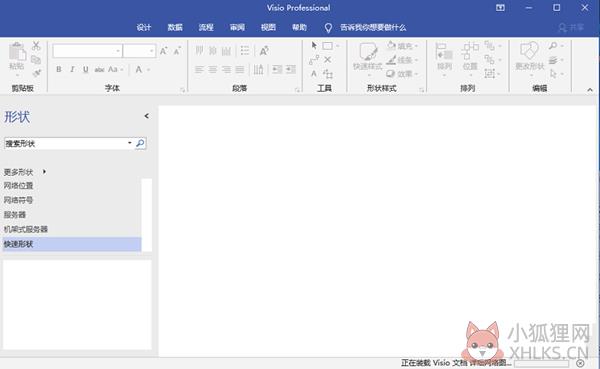Click the increase indent icon
The width and height of the screenshot is (600, 369).
(x=291, y=69)
